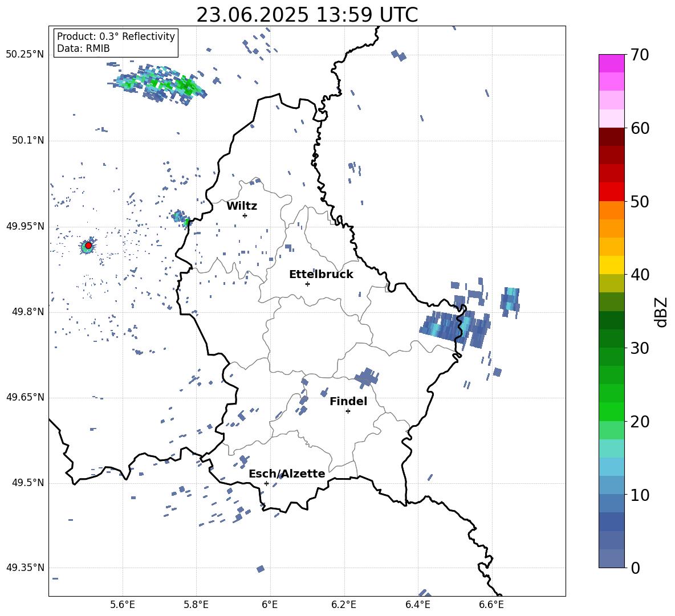Screen dimensions: 675x616
Task: Click the 50.25°N latitude label
Action: pos(25,55)
